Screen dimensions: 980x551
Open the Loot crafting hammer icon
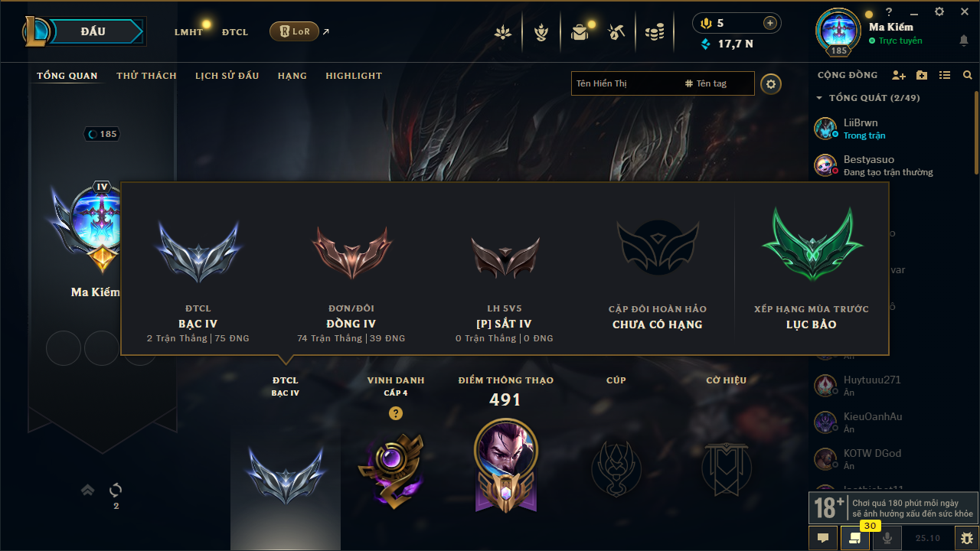(x=616, y=32)
